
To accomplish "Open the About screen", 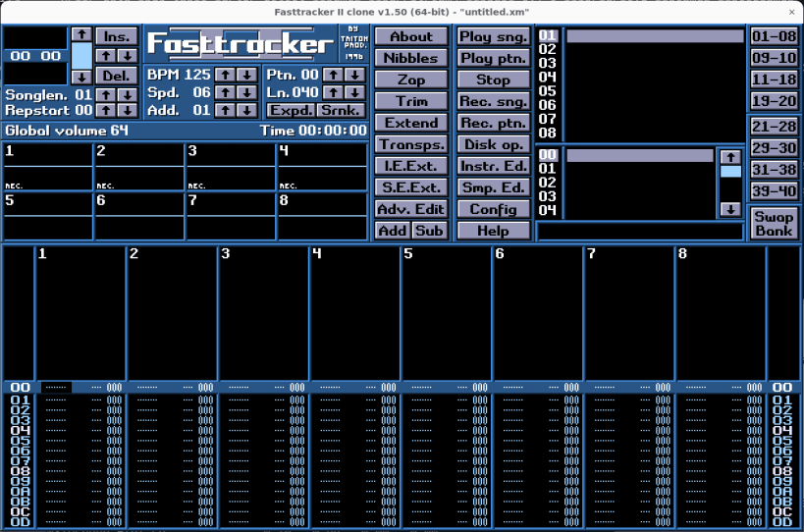I will point(411,37).
